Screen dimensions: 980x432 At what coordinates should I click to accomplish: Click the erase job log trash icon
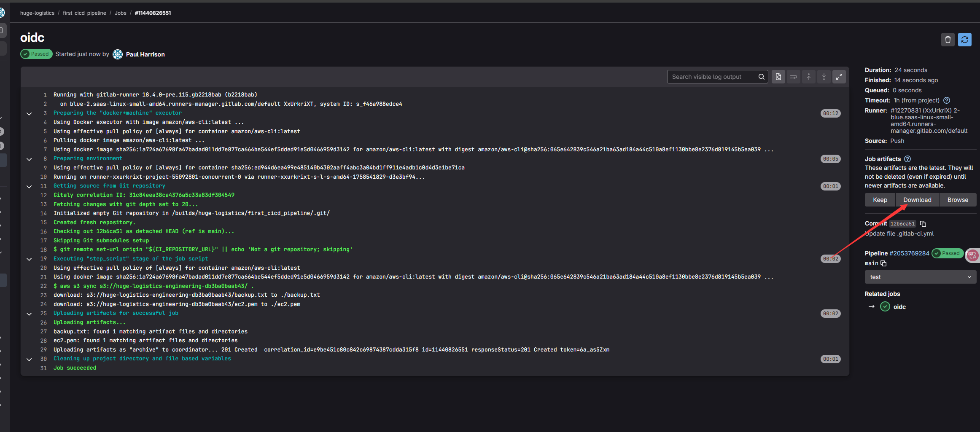click(948, 40)
